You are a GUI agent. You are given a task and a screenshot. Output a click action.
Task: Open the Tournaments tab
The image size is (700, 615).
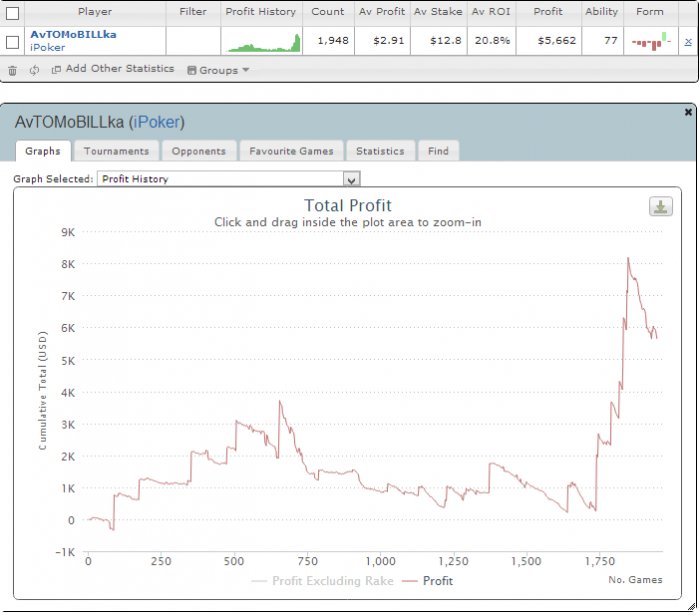117,151
